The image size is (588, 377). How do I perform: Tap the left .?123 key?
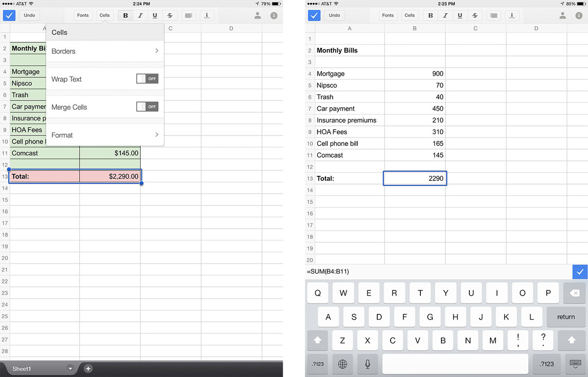pos(318,364)
